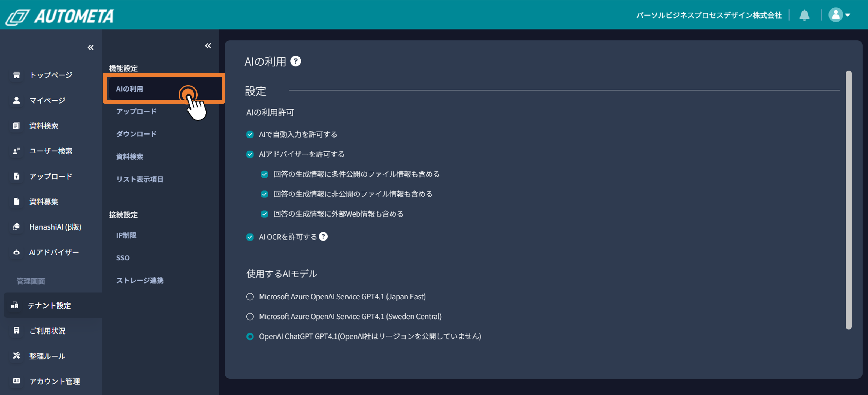Open アップロード under 機能設定
868x395 pixels.
(x=136, y=111)
